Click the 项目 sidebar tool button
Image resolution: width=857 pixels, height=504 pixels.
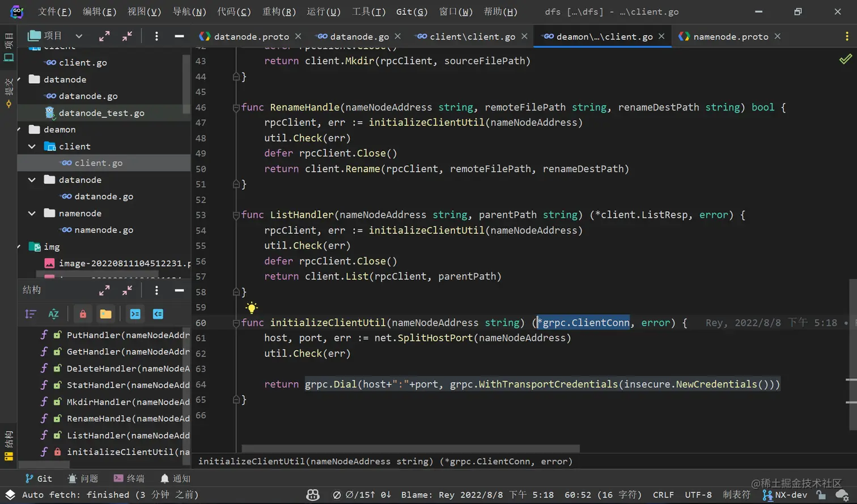tap(9, 46)
